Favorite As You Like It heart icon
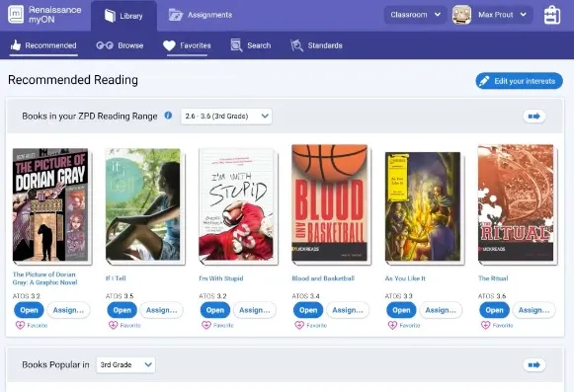Screen dimensions: 574x392 pyautogui.click(x=392, y=325)
